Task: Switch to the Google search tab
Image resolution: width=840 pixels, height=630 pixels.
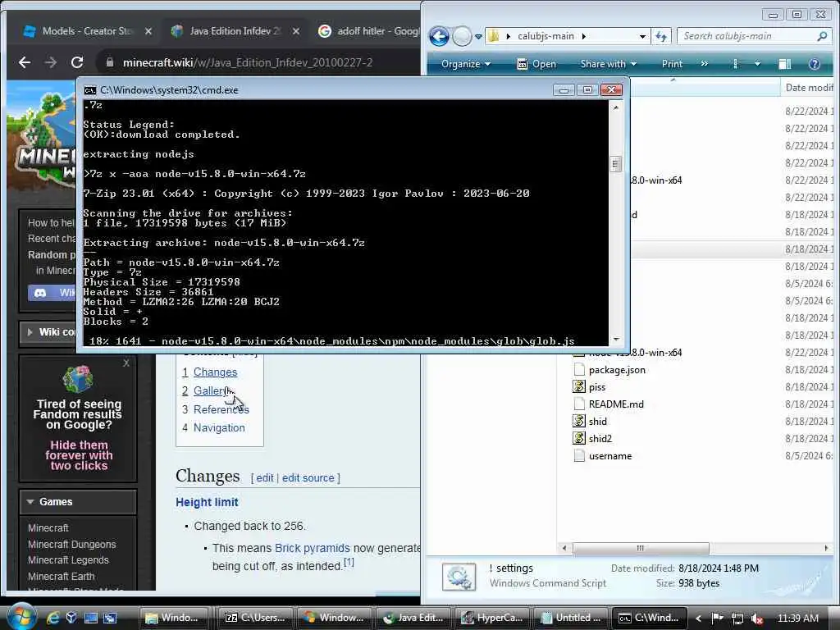Action: click(368, 31)
